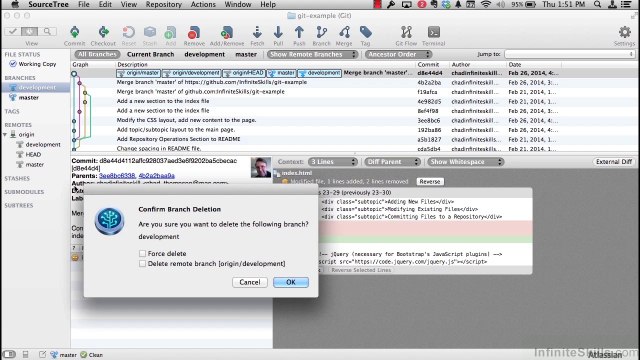640x360 pixels.
Task: Select the development filter tab
Action: (204, 54)
